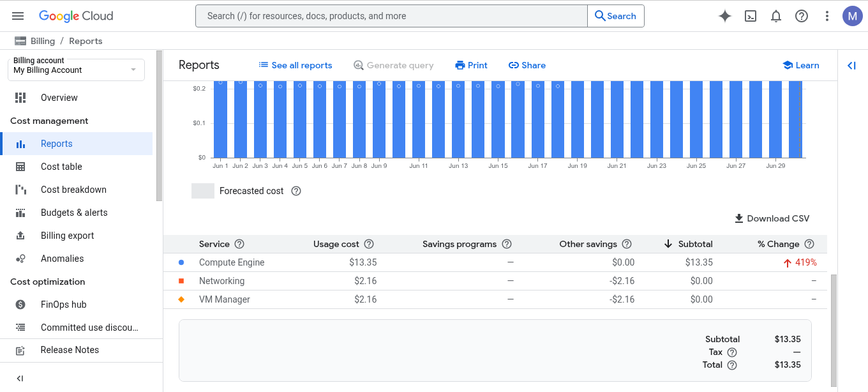Collapse the right side panel
Image resolution: width=868 pixels, height=392 pixels.
pyautogui.click(x=851, y=65)
